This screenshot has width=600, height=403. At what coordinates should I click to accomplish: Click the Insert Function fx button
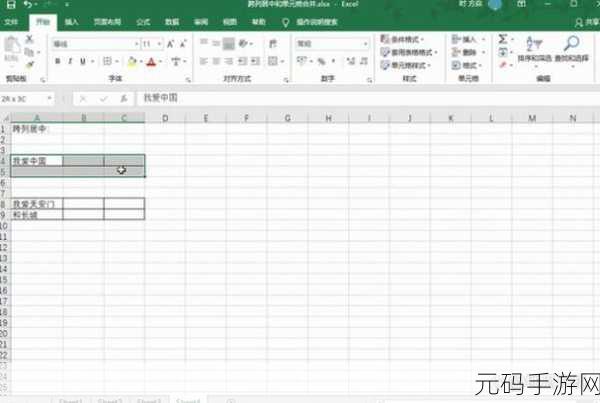tap(124, 99)
